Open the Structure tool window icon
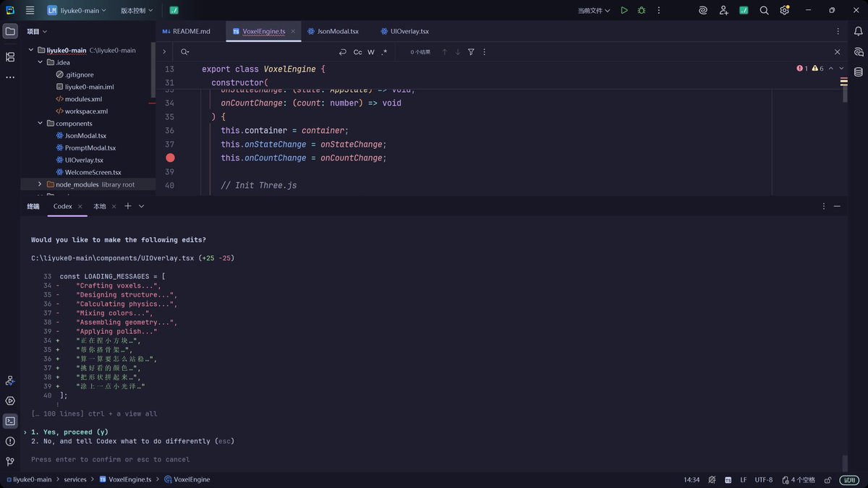 tap(10, 56)
